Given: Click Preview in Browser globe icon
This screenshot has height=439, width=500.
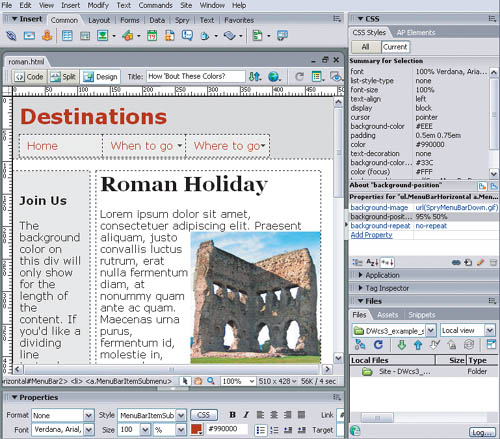Looking at the screenshot, I should [x=274, y=77].
